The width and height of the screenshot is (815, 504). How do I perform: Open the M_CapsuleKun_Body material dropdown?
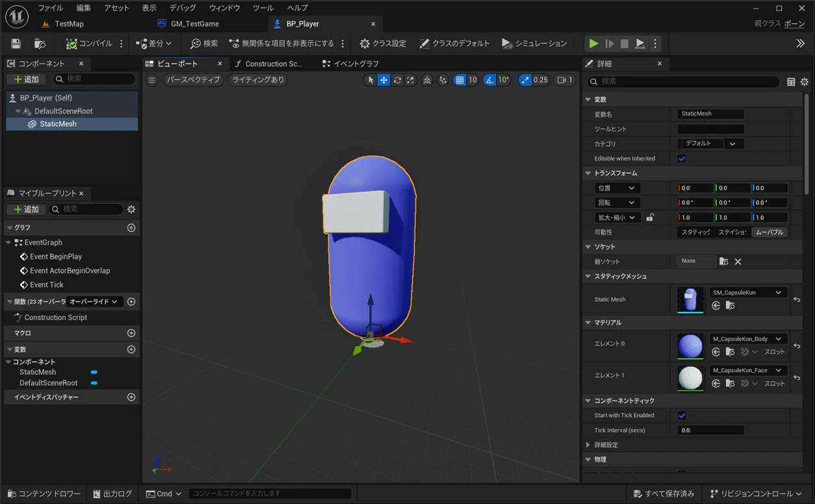tap(748, 339)
